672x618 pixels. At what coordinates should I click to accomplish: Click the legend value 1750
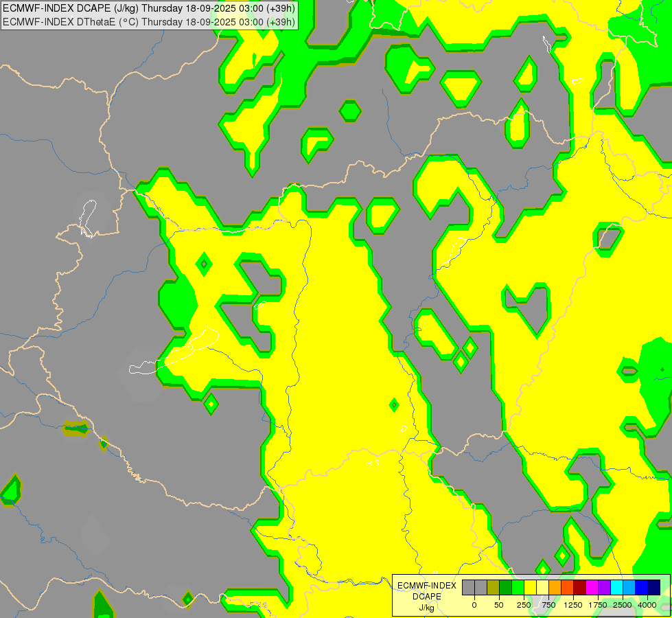pos(598,605)
